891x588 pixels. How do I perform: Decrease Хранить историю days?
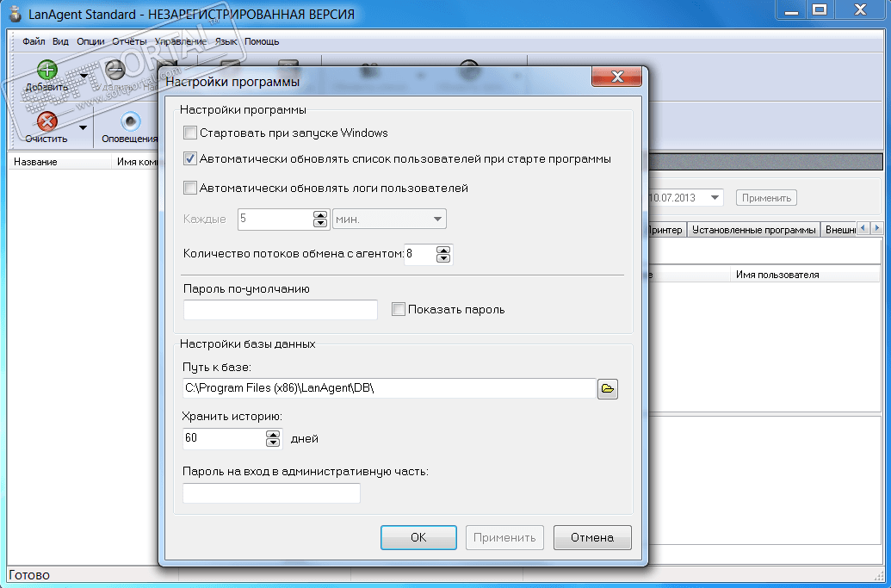273,443
